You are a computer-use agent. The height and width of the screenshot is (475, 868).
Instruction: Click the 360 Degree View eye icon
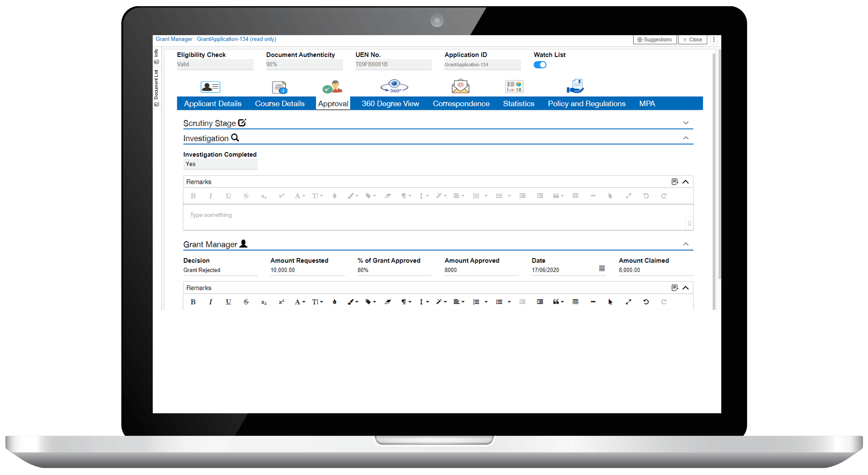click(x=394, y=86)
